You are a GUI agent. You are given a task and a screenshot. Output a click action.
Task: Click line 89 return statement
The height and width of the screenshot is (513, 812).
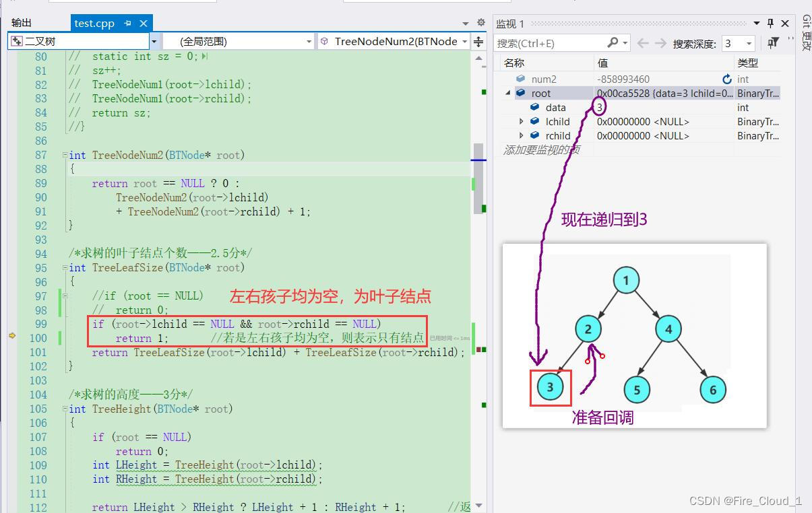[166, 184]
